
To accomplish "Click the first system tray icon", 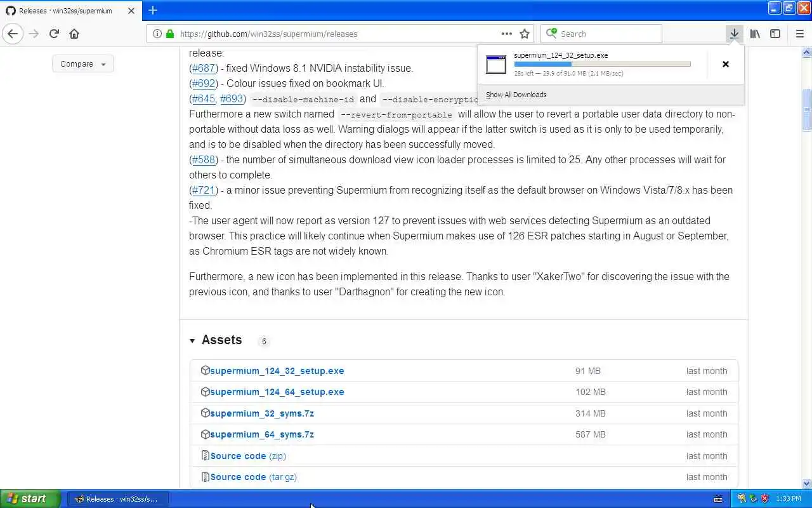I will (742, 498).
